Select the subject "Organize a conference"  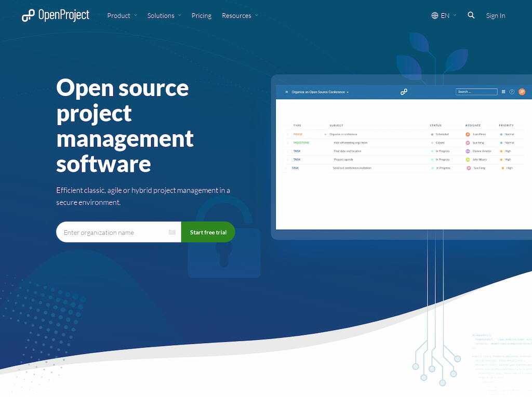(x=343, y=135)
